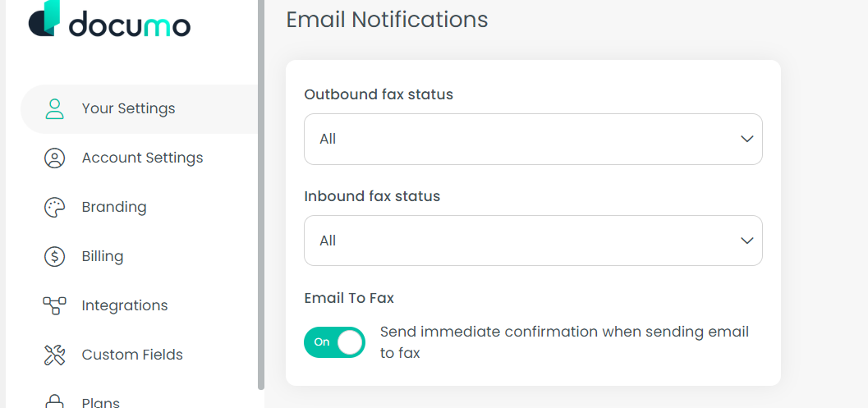
Task: Click the documo logo
Action: click(x=109, y=20)
